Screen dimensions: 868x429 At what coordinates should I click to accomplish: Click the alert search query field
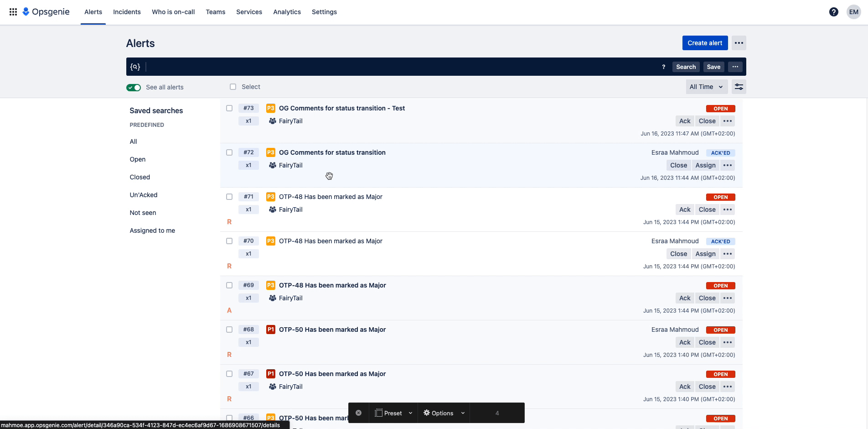[401, 67]
